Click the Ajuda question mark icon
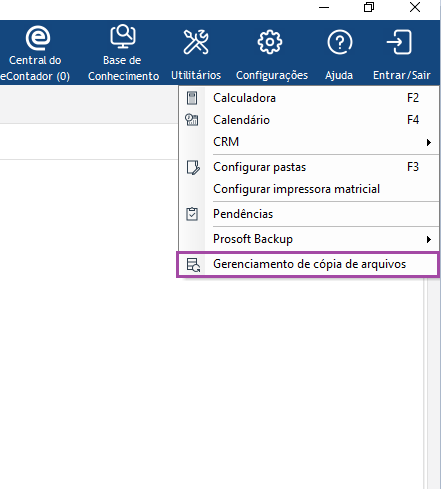 (x=339, y=42)
